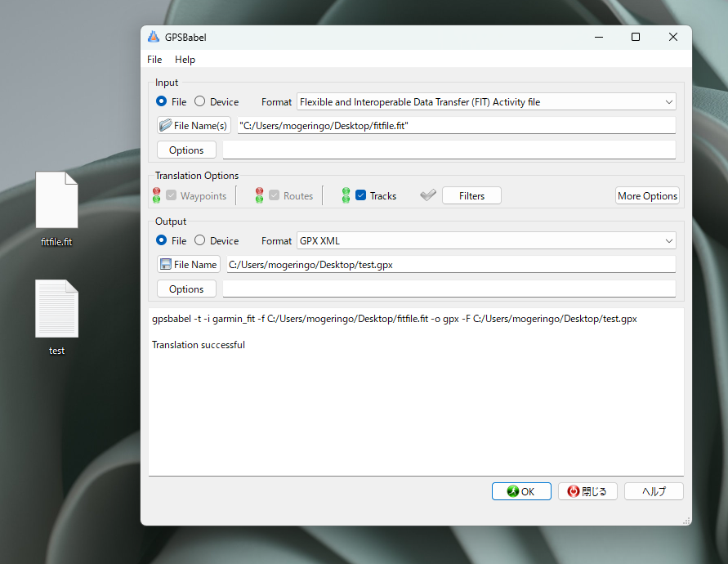The height and width of the screenshot is (564, 728).
Task: Click the ヘルプ help button
Action: [x=654, y=491]
